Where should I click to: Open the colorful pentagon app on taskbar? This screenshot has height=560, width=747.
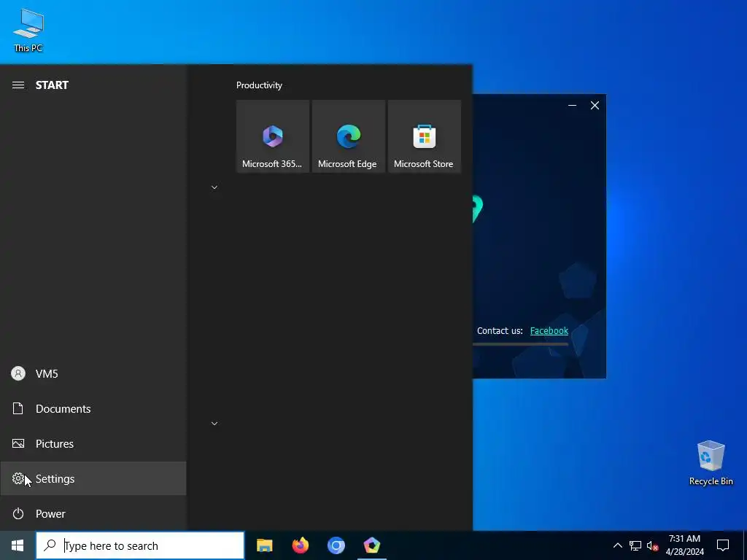(x=371, y=545)
